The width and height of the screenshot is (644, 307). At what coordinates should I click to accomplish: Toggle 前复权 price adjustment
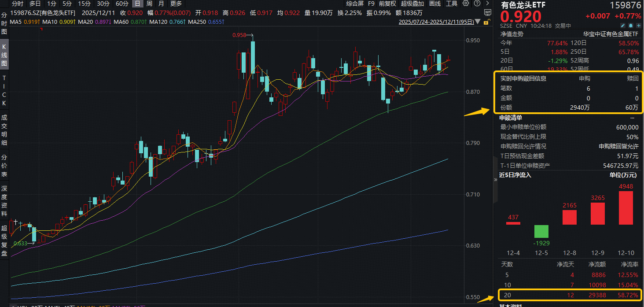(388, 4)
